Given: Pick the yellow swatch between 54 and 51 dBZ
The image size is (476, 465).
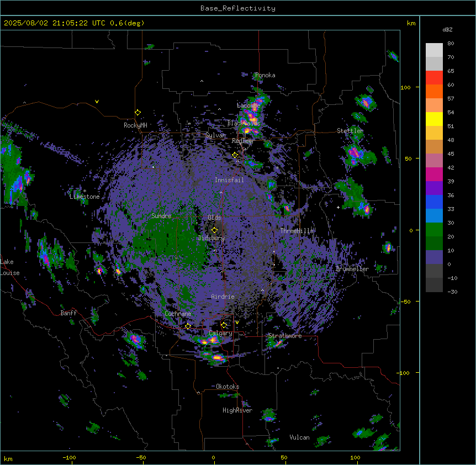Looking at the screenshot, I should pyautogui.click(x=434, y=119).
